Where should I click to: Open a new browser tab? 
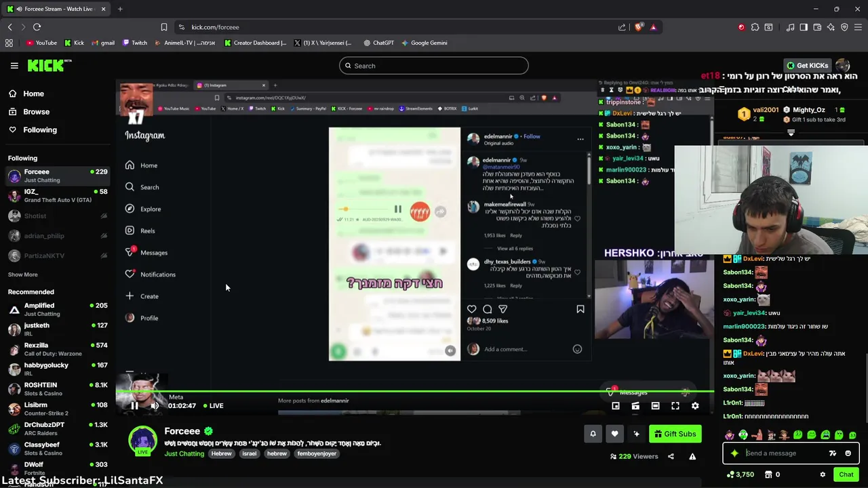point(120,9)
